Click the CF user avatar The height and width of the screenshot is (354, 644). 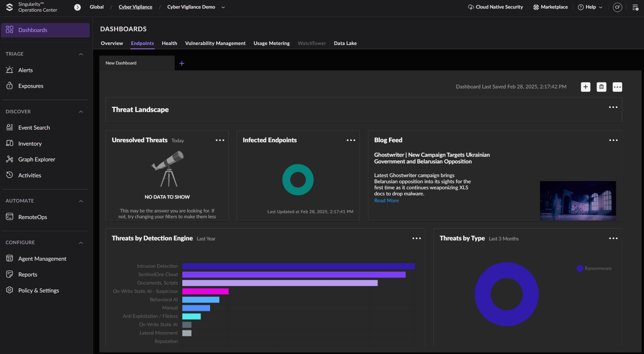[x=617, y=7]
